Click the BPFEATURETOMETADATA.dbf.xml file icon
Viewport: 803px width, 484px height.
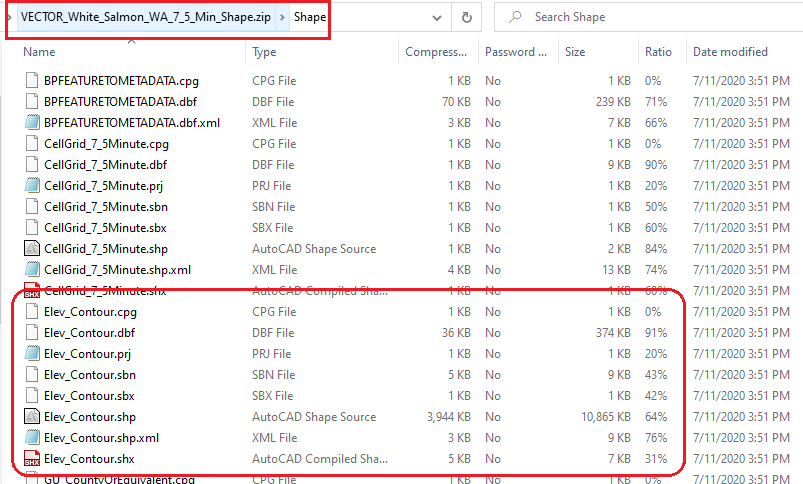(x=32, y=122)
